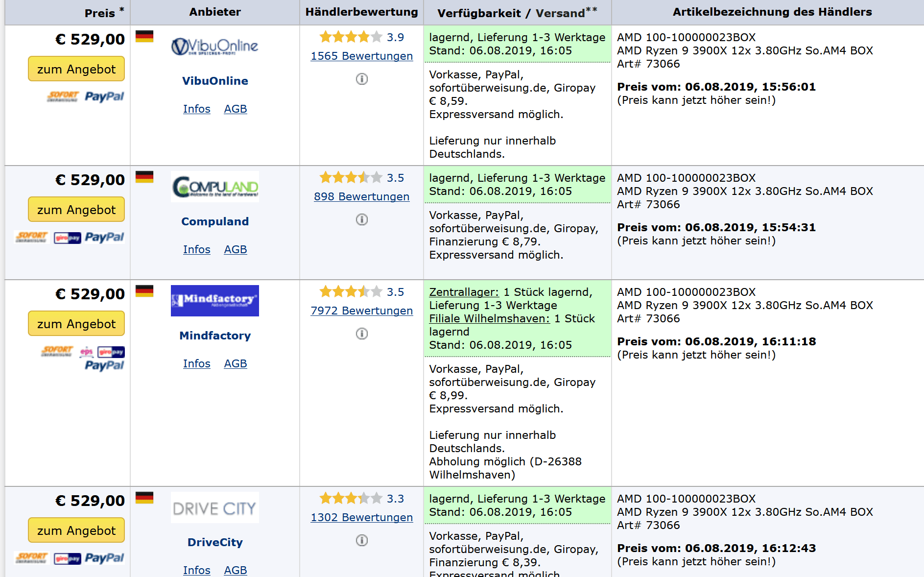Click the Drive City shop logo
The width and height of the screenshot is (924, 577).
coord(215,508)
